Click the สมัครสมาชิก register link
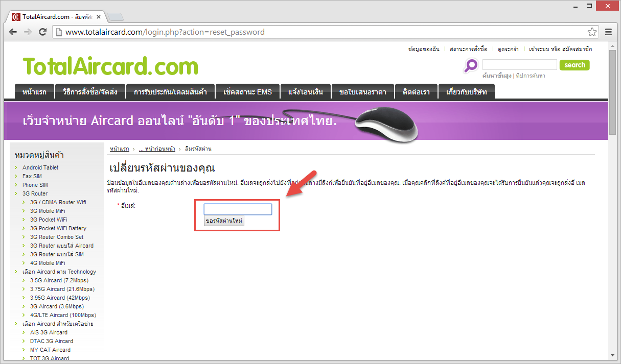 coord(577,50)
